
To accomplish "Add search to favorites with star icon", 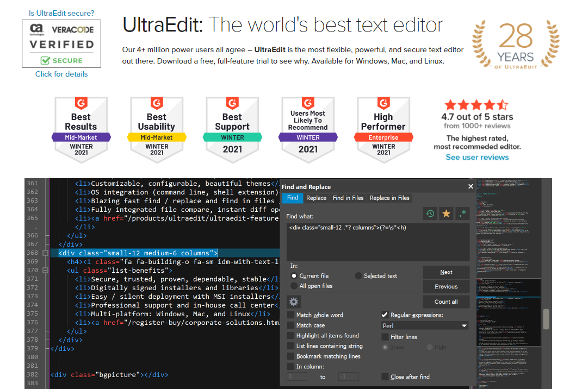I will (x=446, y=213).
